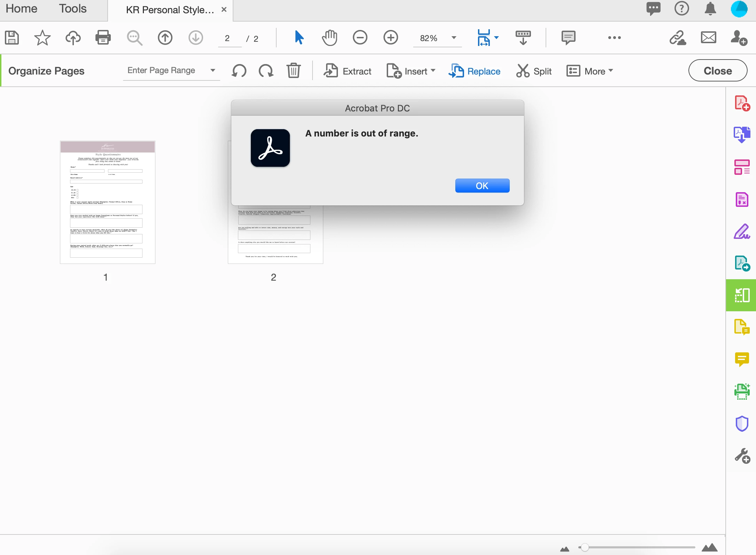Expand the More options menu
Image resolution: width=756 pixels, height=555 pixels.
click(589, 71)
